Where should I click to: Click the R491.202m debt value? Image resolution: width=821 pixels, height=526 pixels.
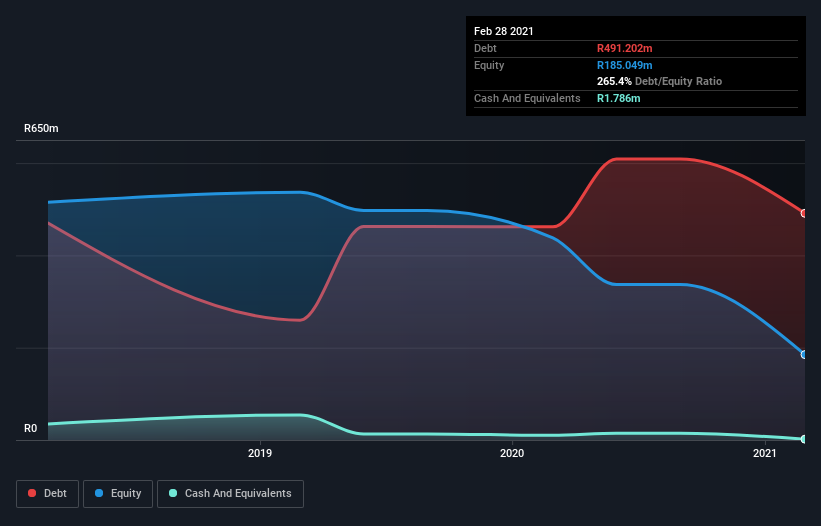(x=625, y=48)
